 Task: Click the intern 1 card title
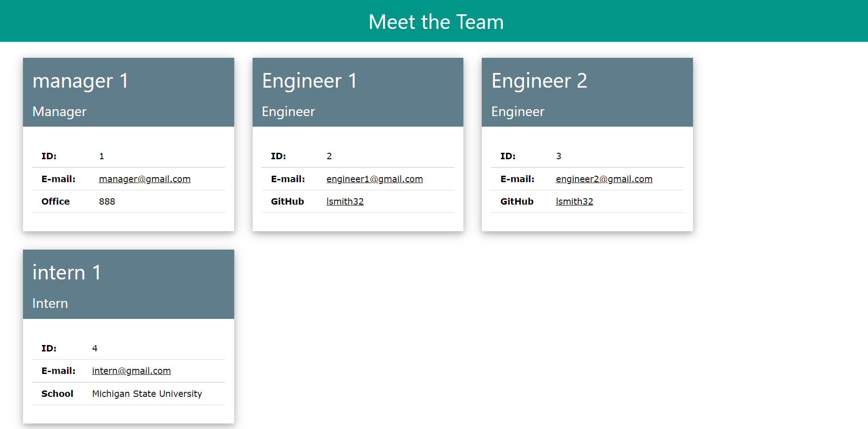click(x=67, y=272)
